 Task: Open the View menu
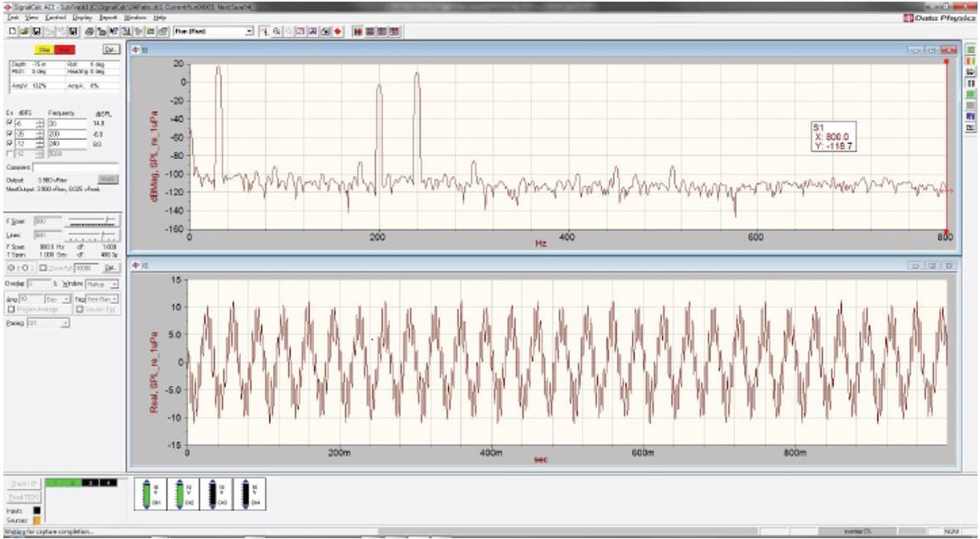tap(31, 17)
